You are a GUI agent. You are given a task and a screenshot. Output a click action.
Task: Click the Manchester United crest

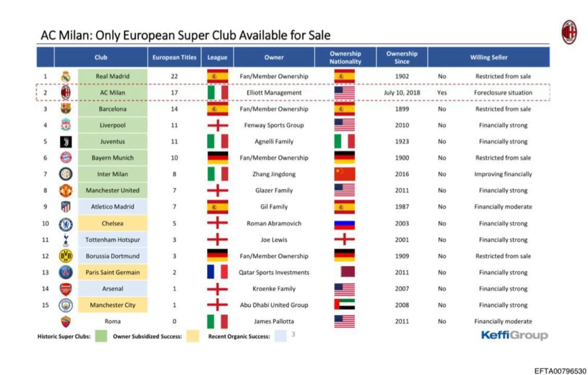[x=66, y=190]
